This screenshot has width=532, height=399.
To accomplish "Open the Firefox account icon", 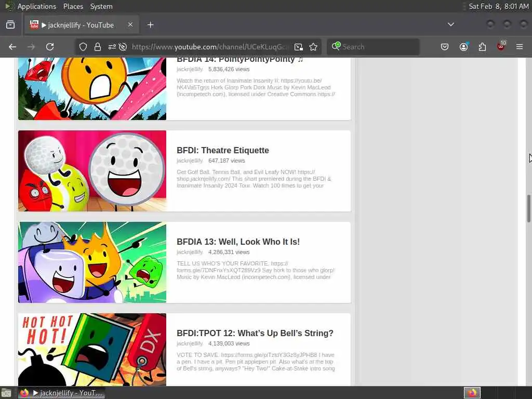I will (463, 47).
